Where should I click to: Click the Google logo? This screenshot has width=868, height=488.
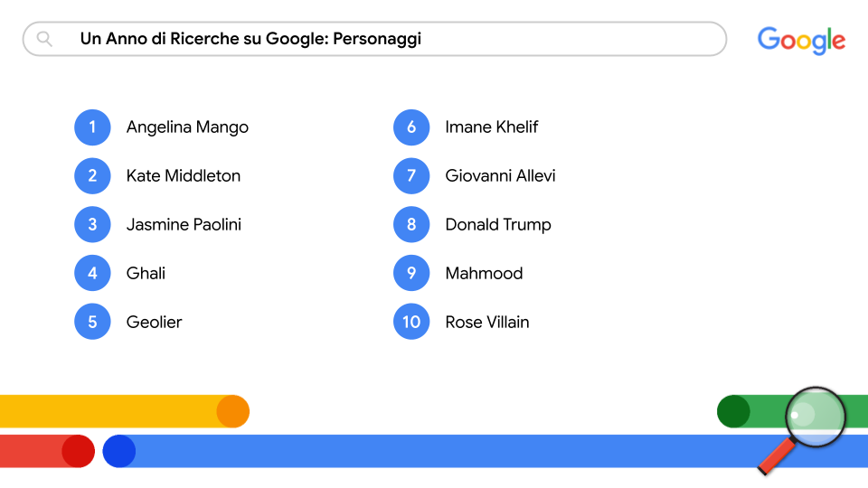pyautogui.click(x=801, y=40)
